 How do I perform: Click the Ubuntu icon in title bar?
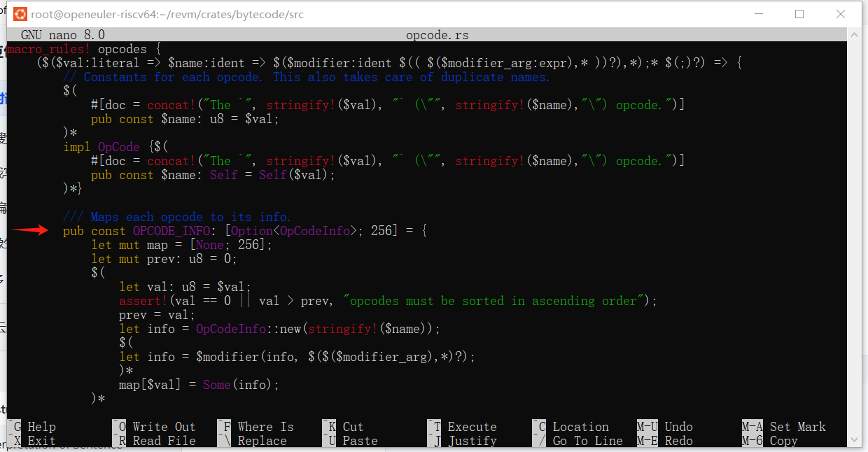[x=20, y=14]
